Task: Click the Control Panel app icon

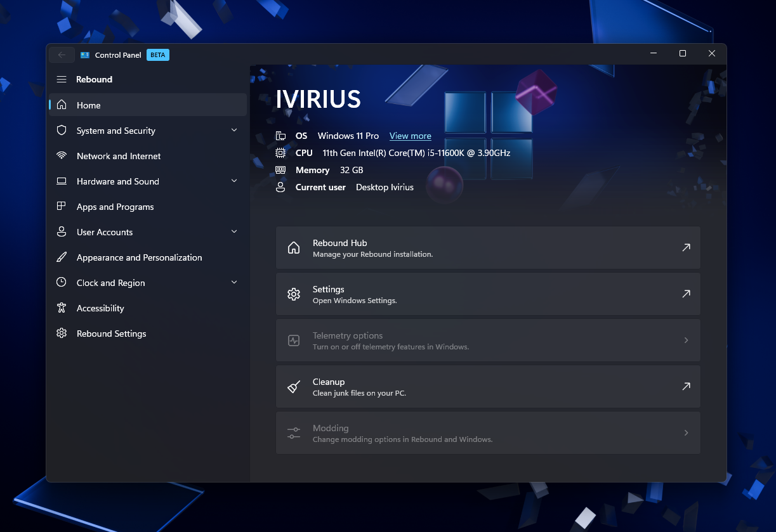Action: (x=85, y=55)
